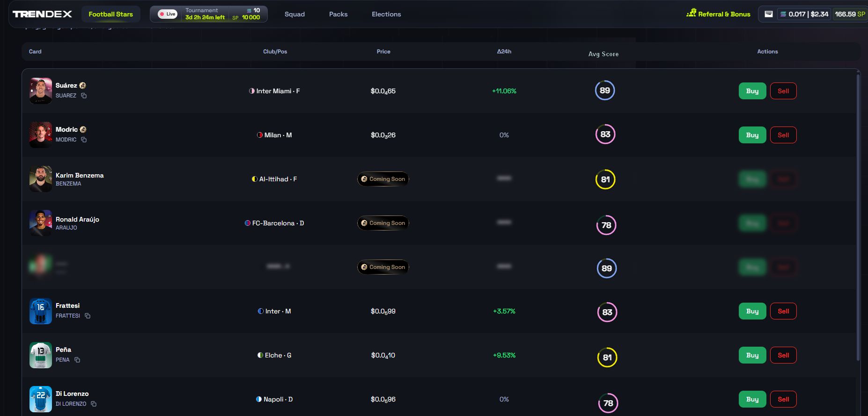The image size is (868, 416).
Task: Click Benzema avg score 81 ring
Action: pyautogui.click(x=605, y=179)
